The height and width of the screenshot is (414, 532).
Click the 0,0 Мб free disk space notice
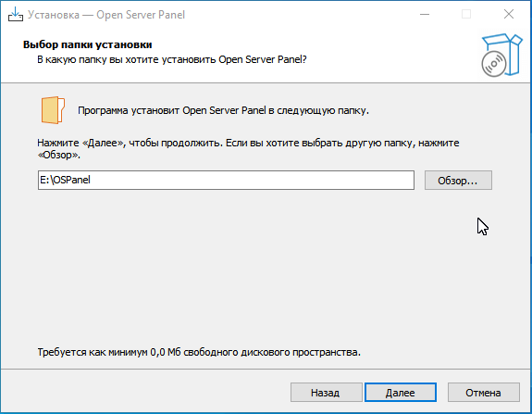point(199,352)
